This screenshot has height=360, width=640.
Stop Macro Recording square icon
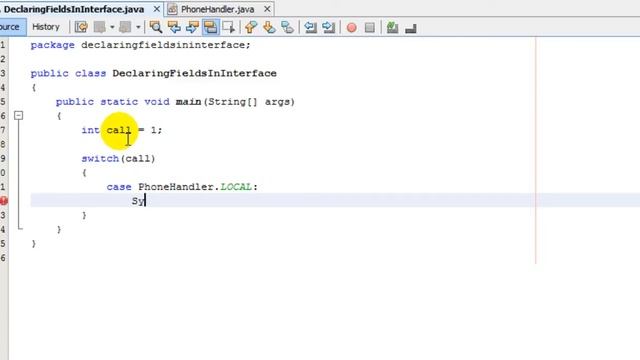(x=369, y=28)
